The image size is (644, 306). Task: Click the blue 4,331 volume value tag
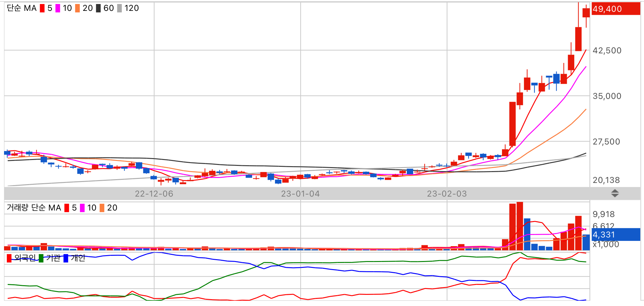point(616,234)
